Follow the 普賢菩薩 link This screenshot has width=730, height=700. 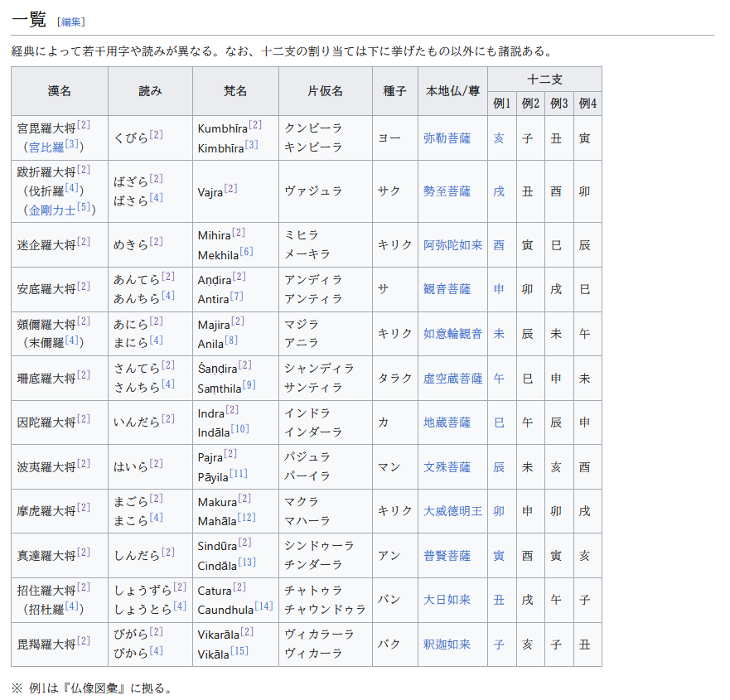447,556
